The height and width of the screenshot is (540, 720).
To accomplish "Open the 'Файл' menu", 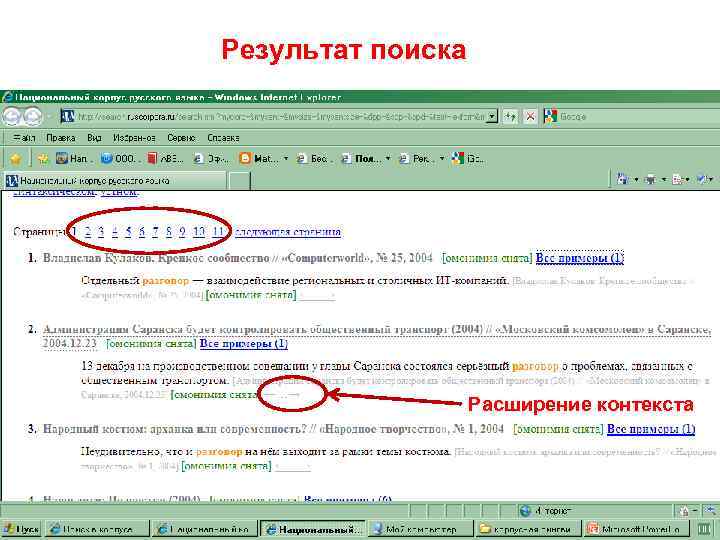I will 24,138.
